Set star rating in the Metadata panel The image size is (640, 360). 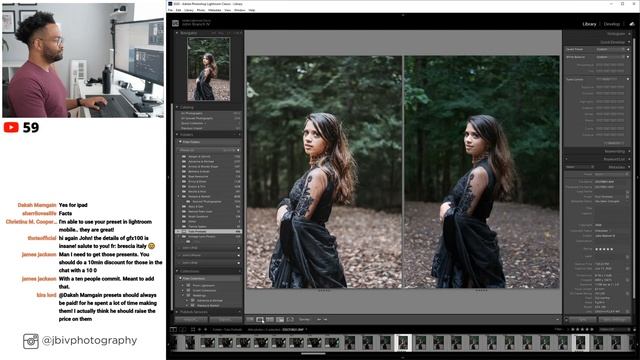[x=604, y=249]
